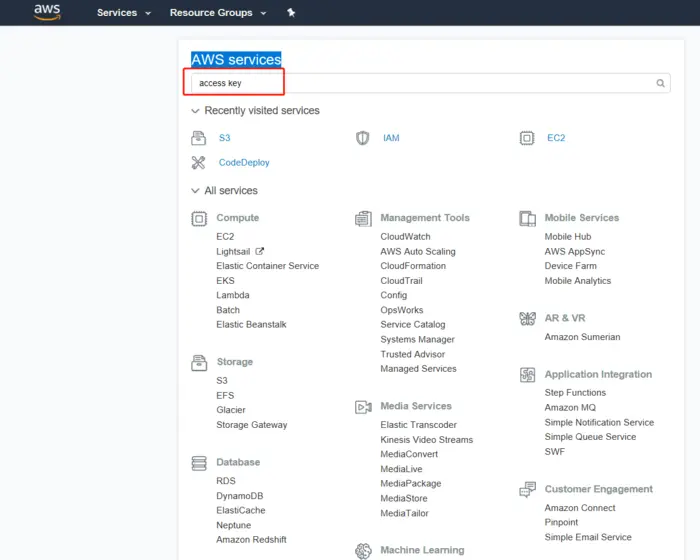Click the S3 bucket icon in recent services
This screenshot has height=560, width=700.
click(198, 138)
